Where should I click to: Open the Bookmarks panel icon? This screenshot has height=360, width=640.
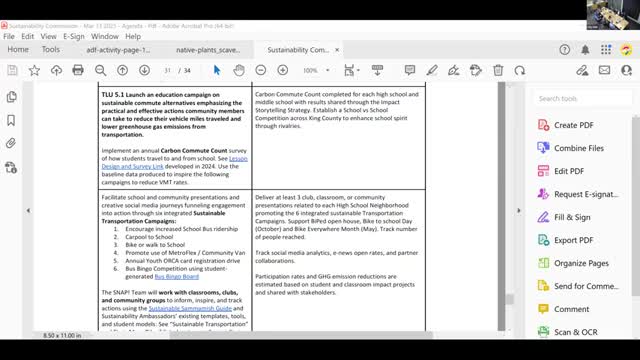point(11,120)
